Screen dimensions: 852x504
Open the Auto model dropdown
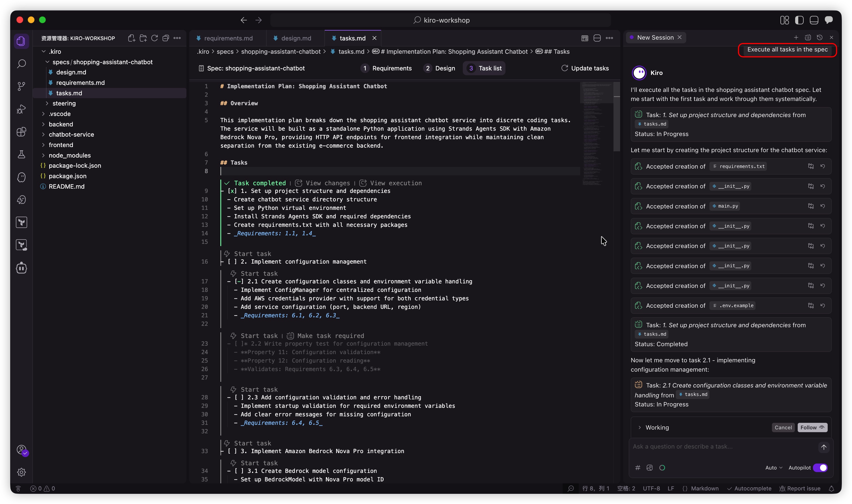coord(774,468)
